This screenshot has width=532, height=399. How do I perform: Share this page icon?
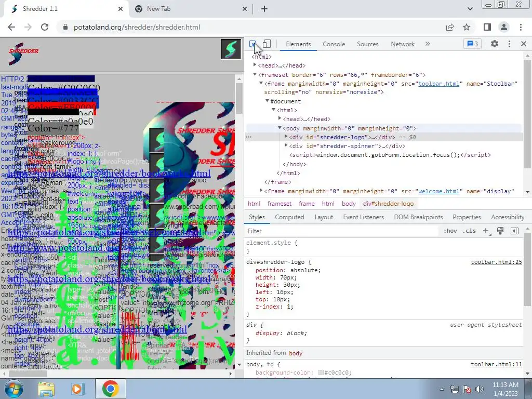pos(450,27)
